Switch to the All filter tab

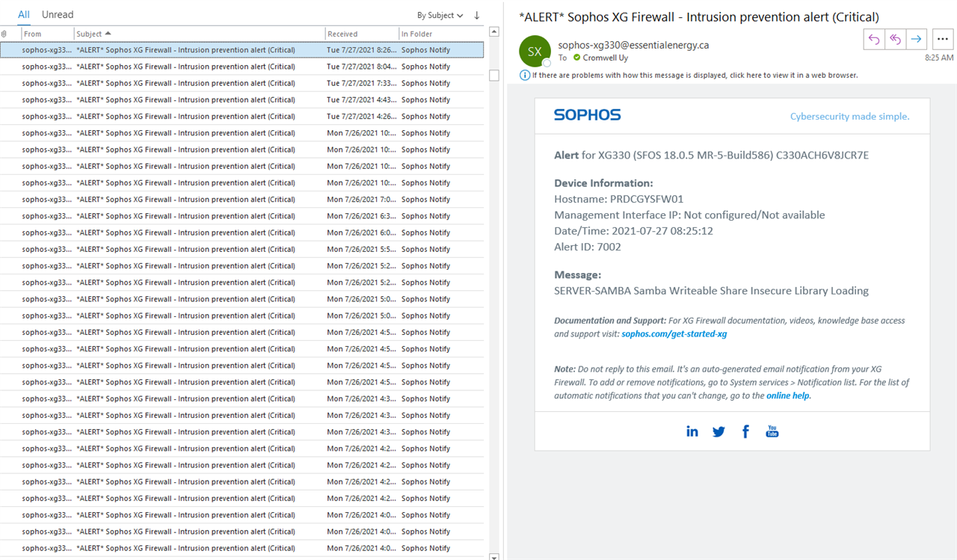(x=24, y=14)
